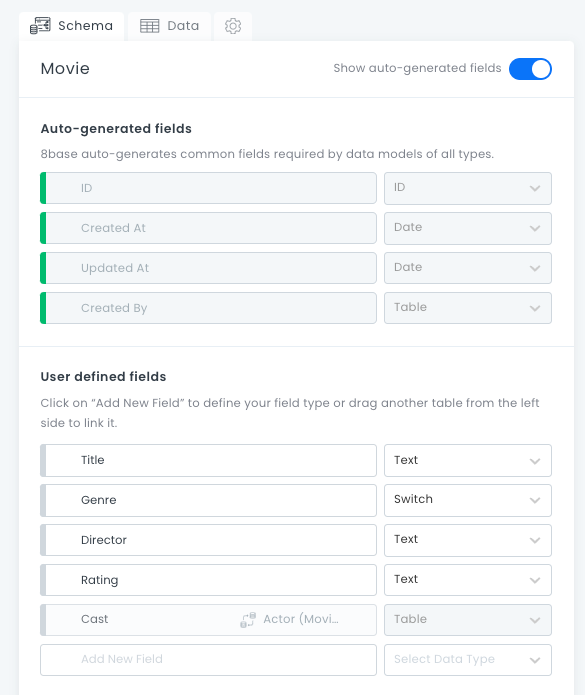The width and height of the screenshot is (585, 695).
Task: Open the settings gear tab
Action: [233, 26]
